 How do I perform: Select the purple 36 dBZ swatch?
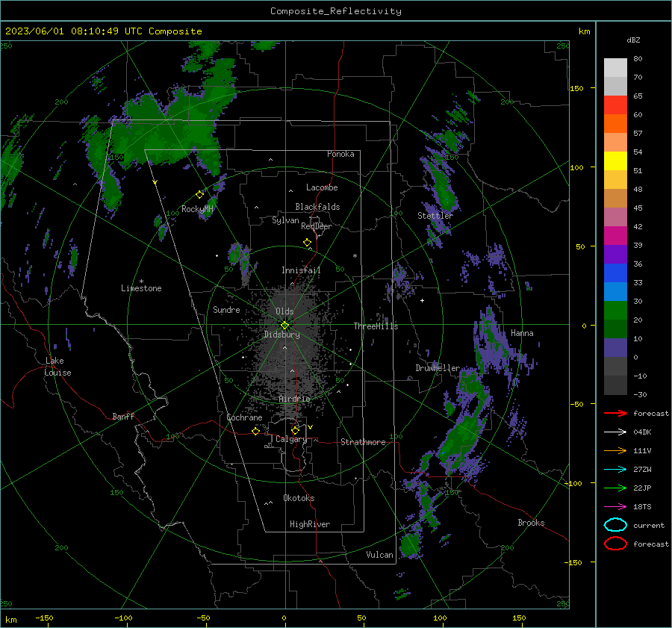(615, 254)
